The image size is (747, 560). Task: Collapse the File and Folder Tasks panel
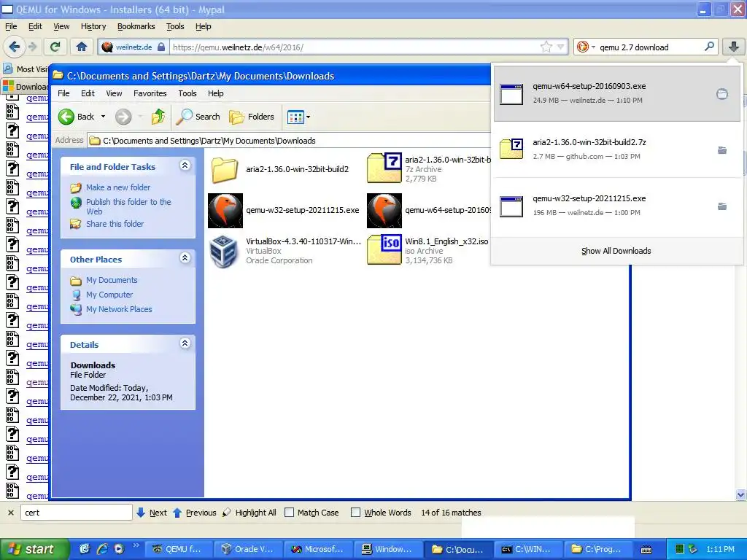(x=185, y=166)
